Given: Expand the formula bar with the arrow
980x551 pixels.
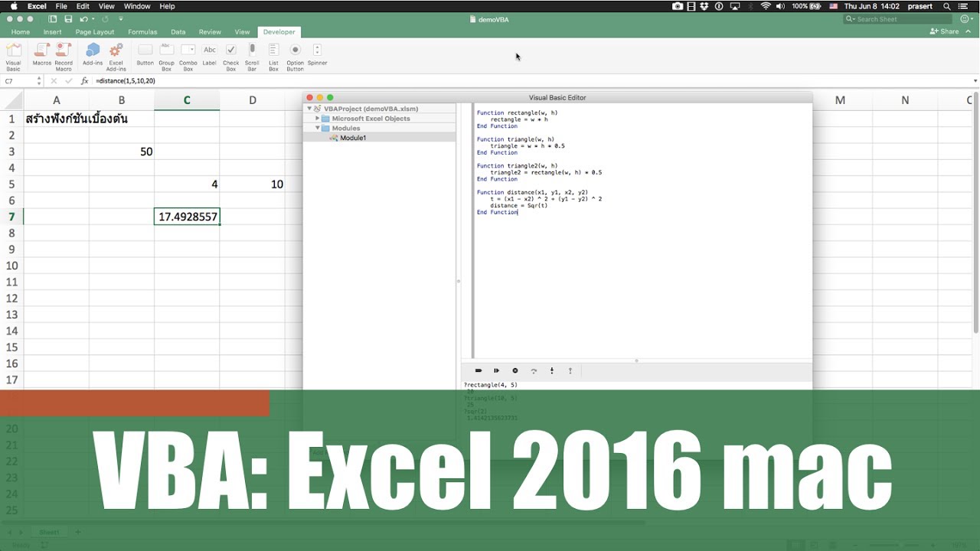Looking at the screenshot, I should tap(975, 81).
